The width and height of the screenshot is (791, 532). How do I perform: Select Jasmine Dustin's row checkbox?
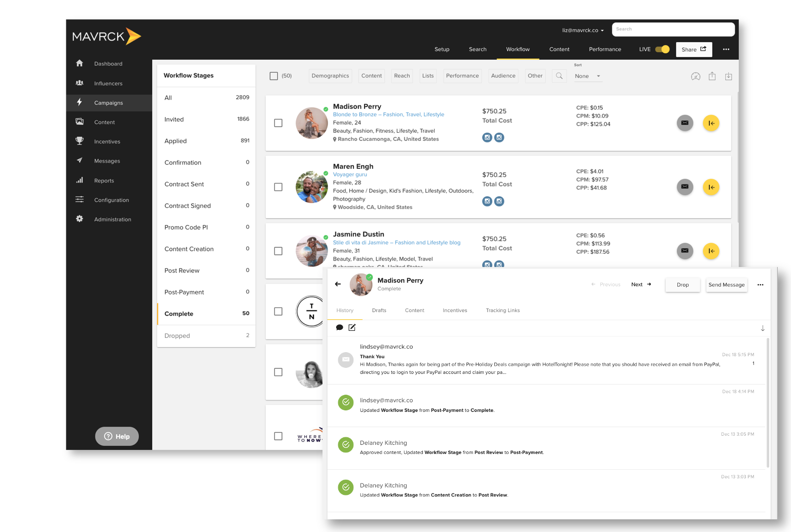(x=278, y=251)
